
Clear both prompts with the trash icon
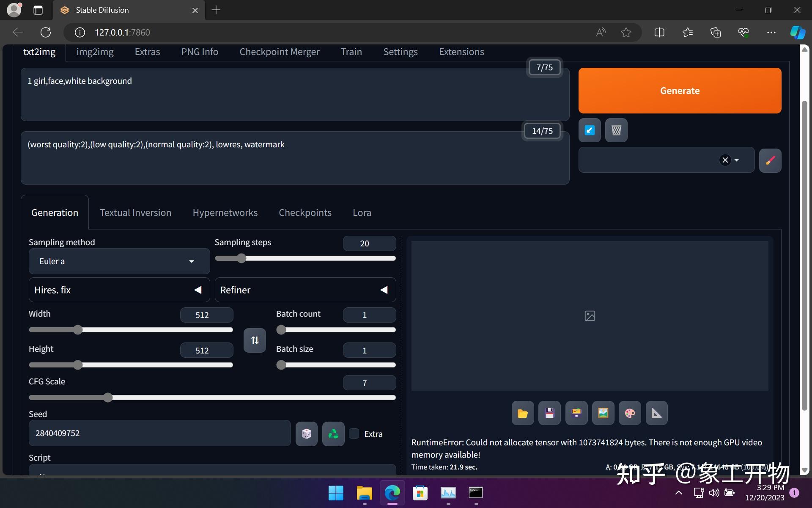click(616, 130)
